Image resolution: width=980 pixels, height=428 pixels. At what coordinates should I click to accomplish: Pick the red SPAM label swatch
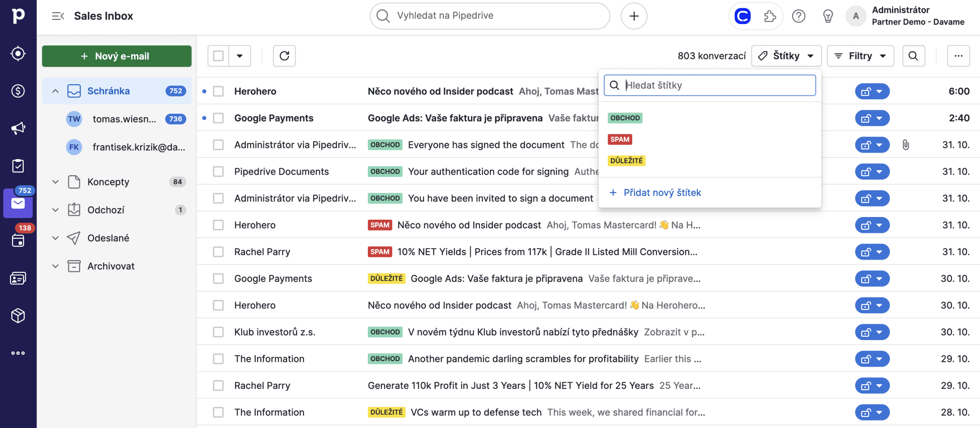(x=619, y=139)
